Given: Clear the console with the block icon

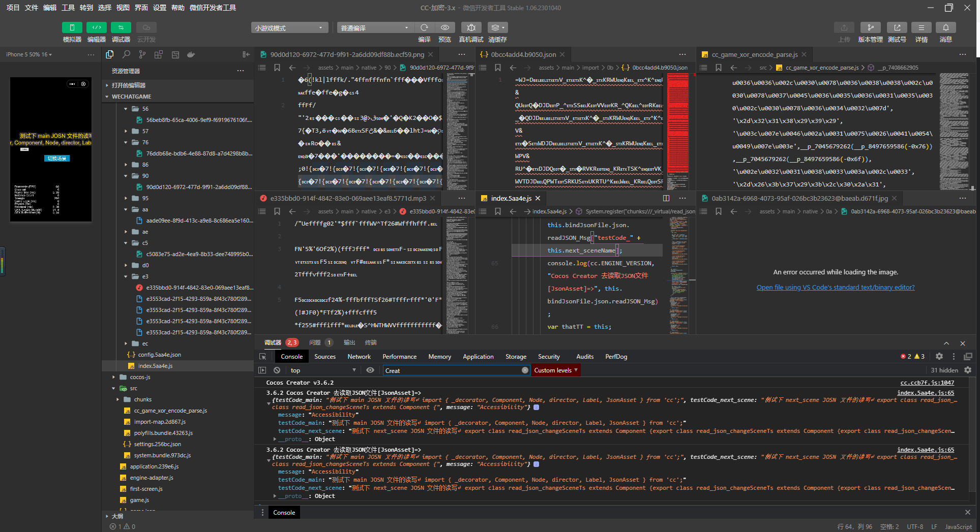Looking at the screenshot, I should pos(277,370).
